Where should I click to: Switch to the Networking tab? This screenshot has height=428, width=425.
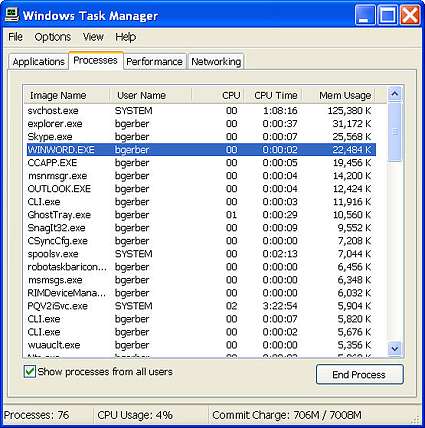(x=216, y=62)
